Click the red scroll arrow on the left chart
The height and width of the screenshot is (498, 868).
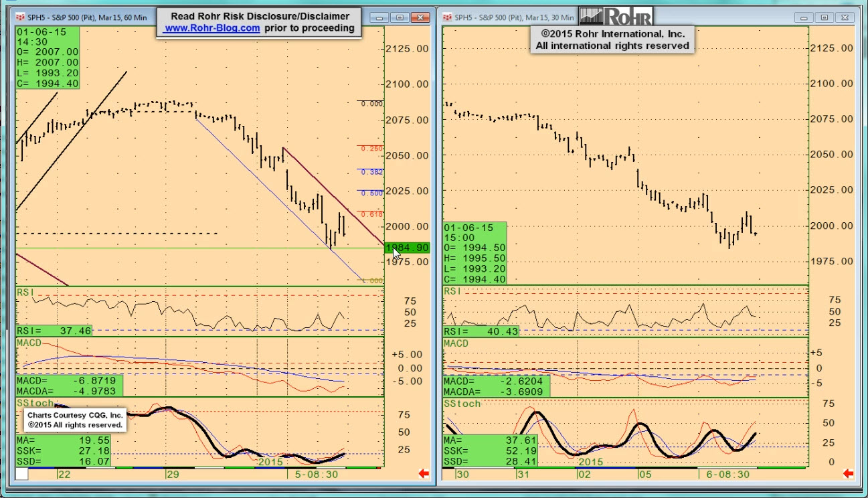423,474
